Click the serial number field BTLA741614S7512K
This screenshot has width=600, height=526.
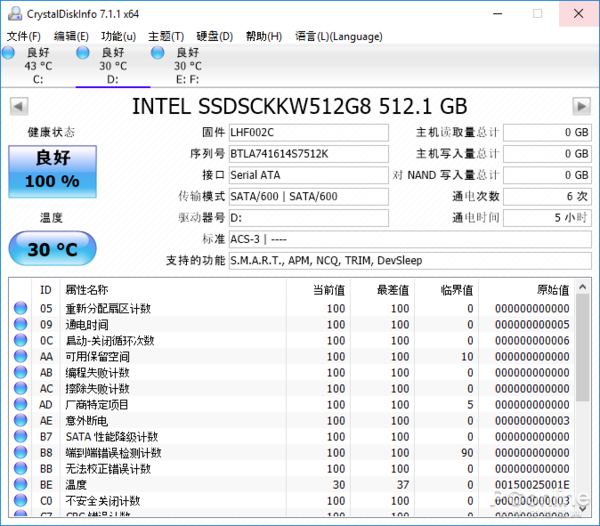(308, 154)
